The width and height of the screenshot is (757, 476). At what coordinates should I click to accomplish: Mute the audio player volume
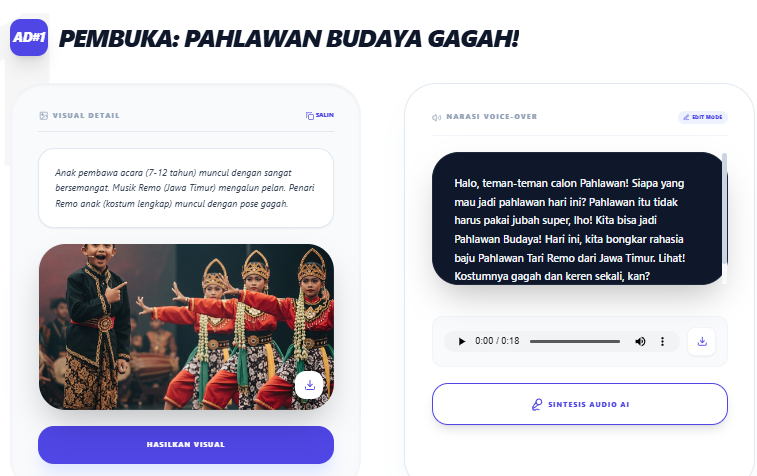point(640,341)
